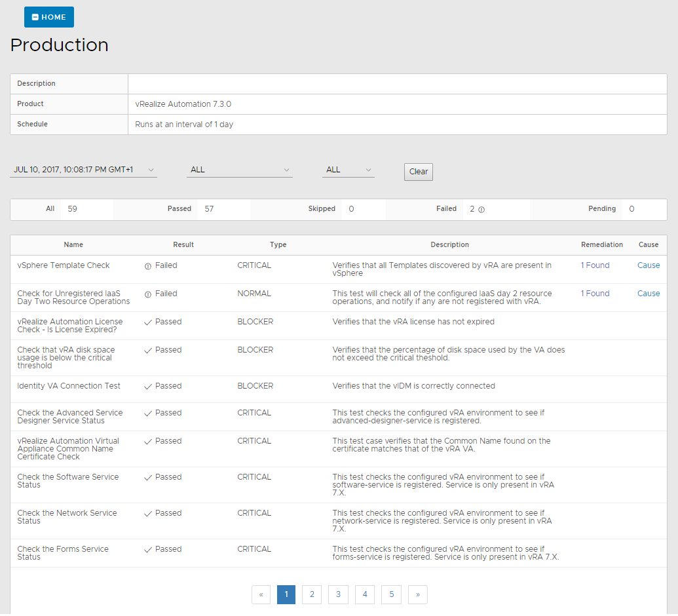Go to page 2 of results
Screen dimensions: 678x616
point(312,594)
